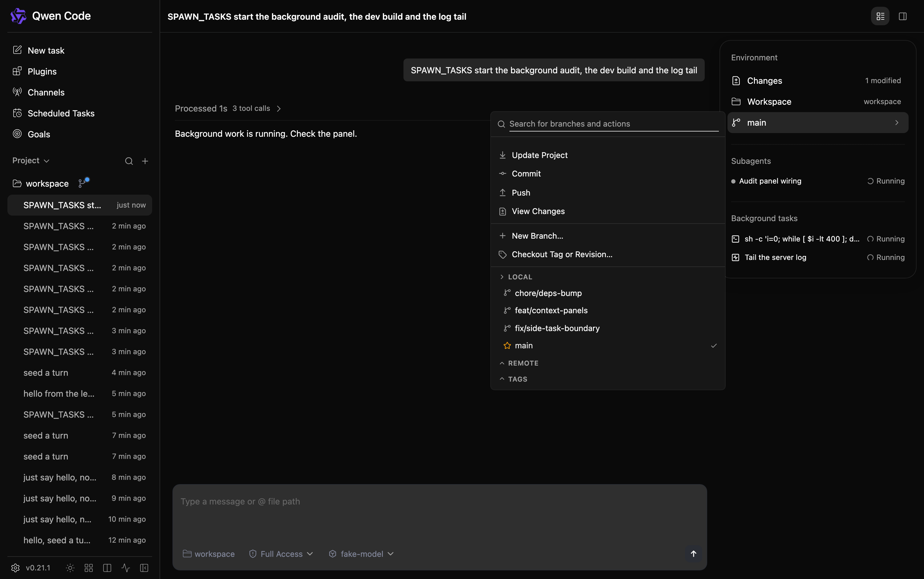924x579 pixels.
Task: Open Changes in Environment panel
Action: 817,80
